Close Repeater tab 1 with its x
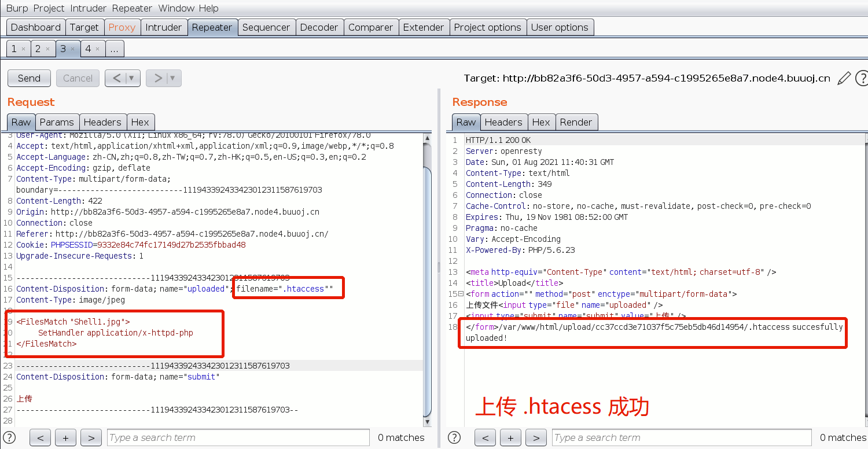868x449 pixels. (x=23, y=49)
